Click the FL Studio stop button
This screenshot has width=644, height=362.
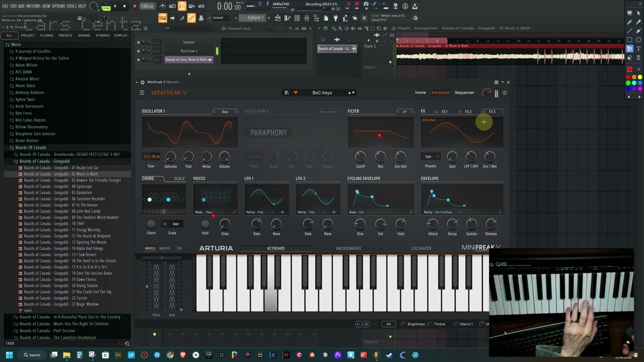125,6
